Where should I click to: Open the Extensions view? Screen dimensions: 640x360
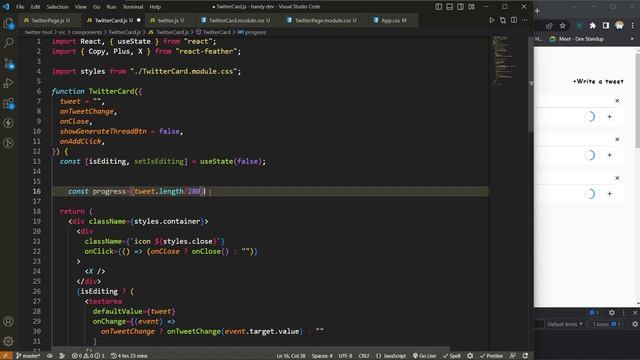click(x=9, y=103)
